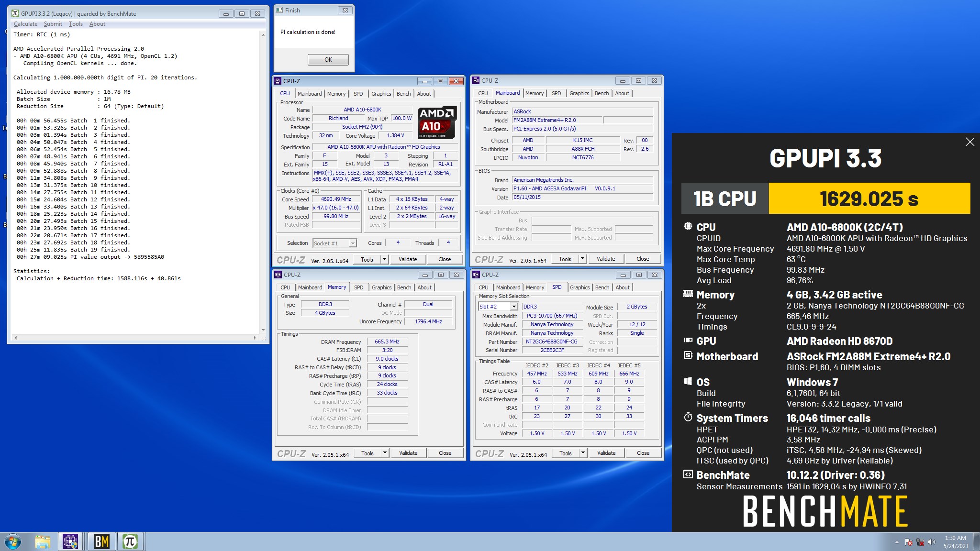Click the Windows OS icon in BenchMate panel

click(x=688, y=381)
